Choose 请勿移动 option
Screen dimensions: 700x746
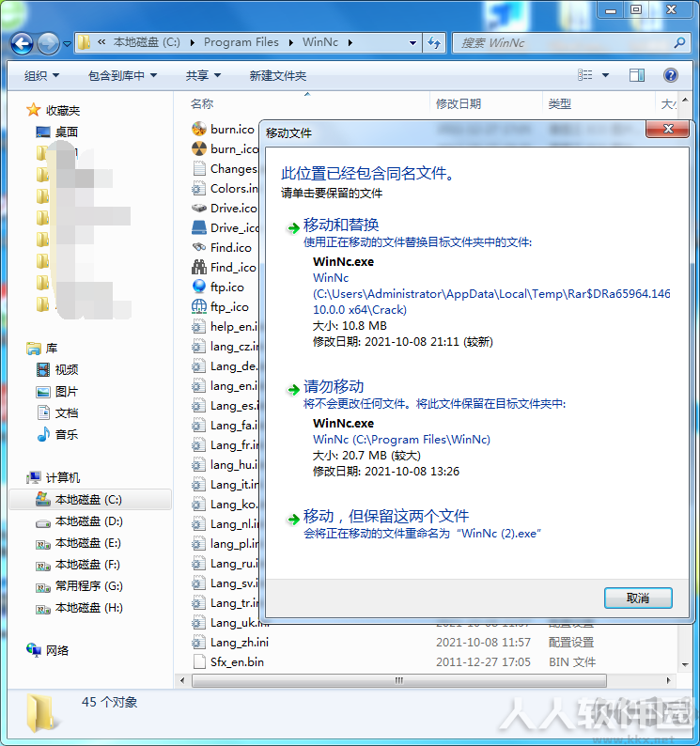coord(334,386)
